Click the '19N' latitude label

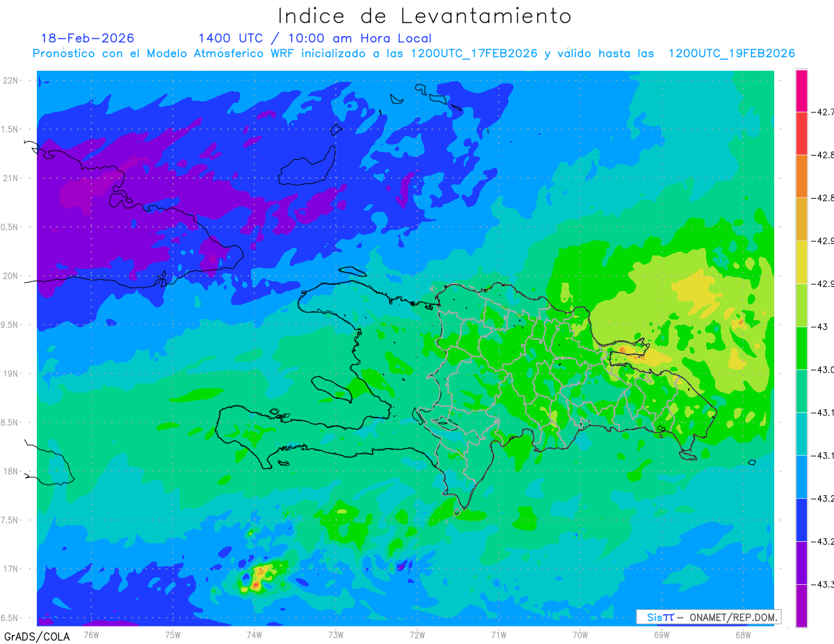(x=11, y=374)
